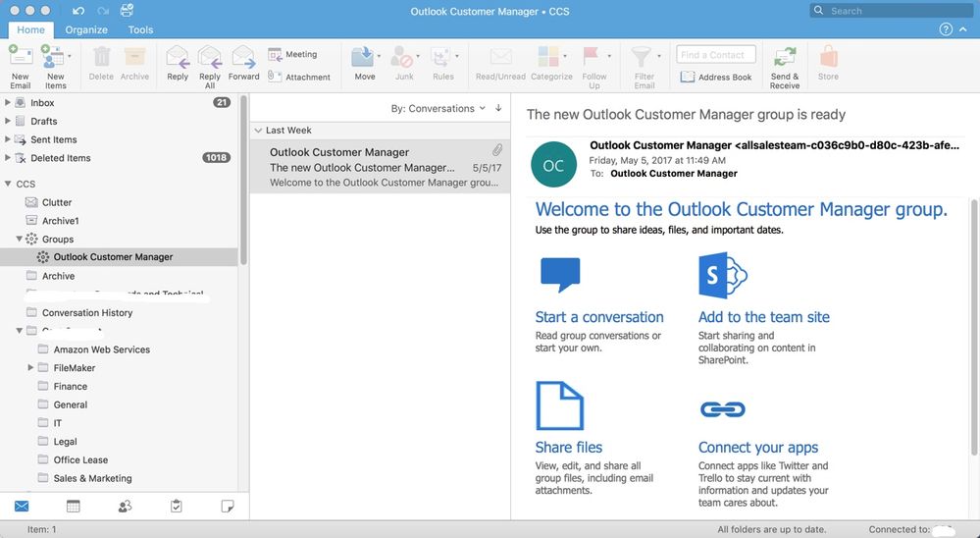Expand the FileMaker folder

tap(31, 368)
